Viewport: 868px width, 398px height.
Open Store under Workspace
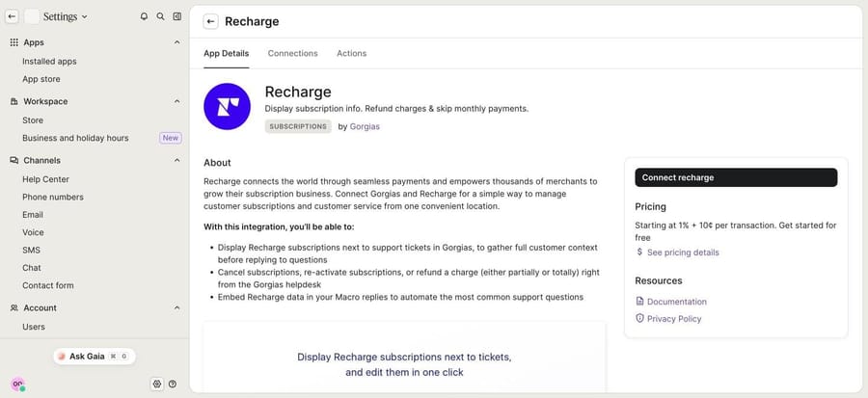33,119
